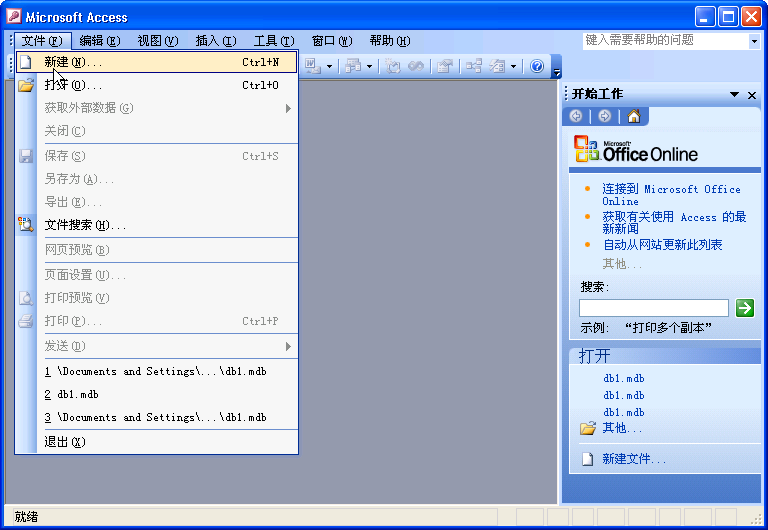Select 文件搜索(H)... menu entry
This screenshot has width=768, height=530.
tap(157, 225)
